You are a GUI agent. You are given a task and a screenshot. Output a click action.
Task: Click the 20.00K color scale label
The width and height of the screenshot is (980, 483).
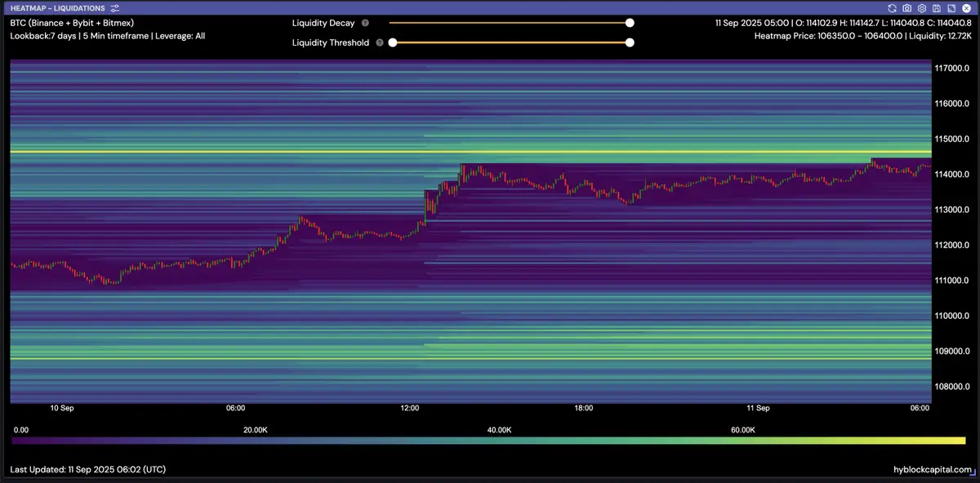(x=255, y=429)
